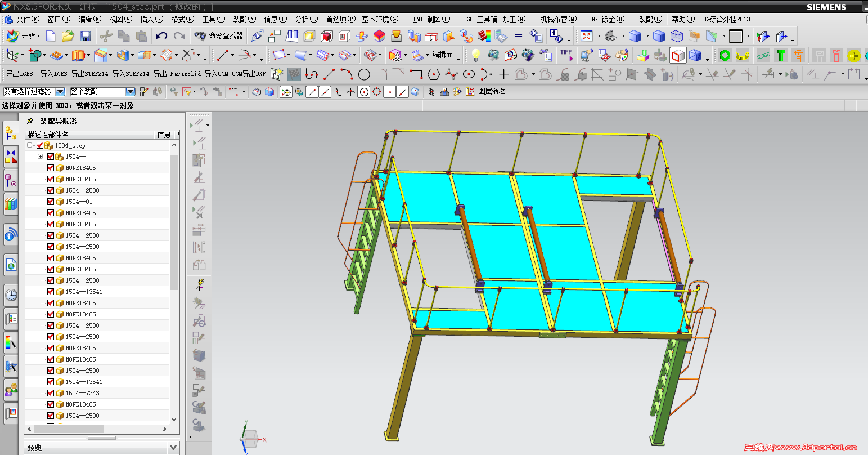868x455 pixels.
Task: Open the Constraint Navigator sidebar tab
Action: click(x=11, y=157)
